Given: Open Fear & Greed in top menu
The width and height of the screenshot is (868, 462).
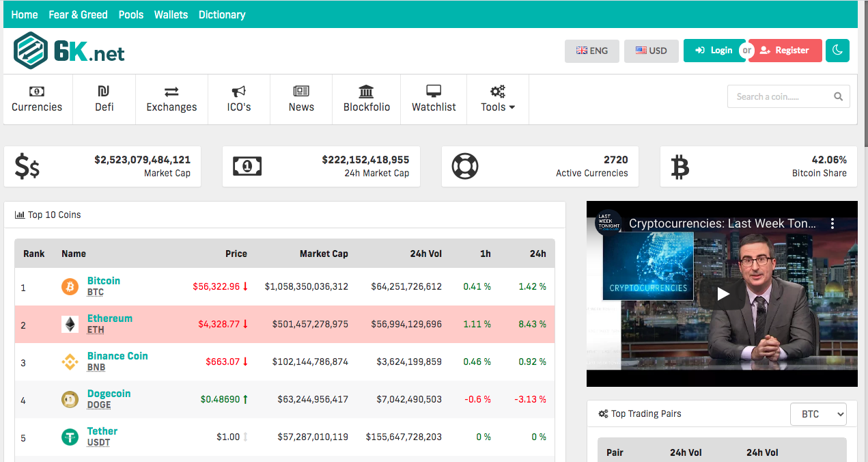Looking at the screenshot, I should click(x=78, y=14).
